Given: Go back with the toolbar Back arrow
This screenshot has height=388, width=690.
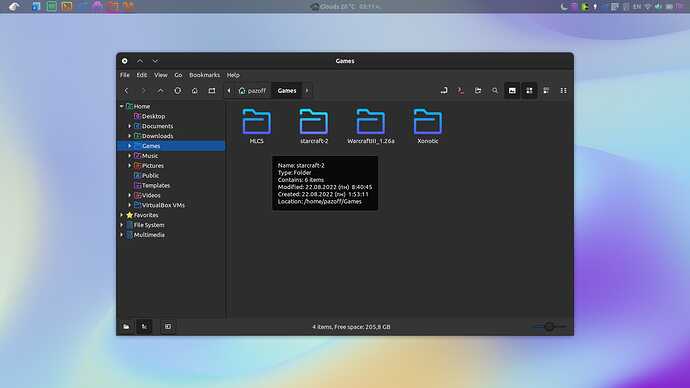Looking at the screenshot, I should [x=126, y=91].
